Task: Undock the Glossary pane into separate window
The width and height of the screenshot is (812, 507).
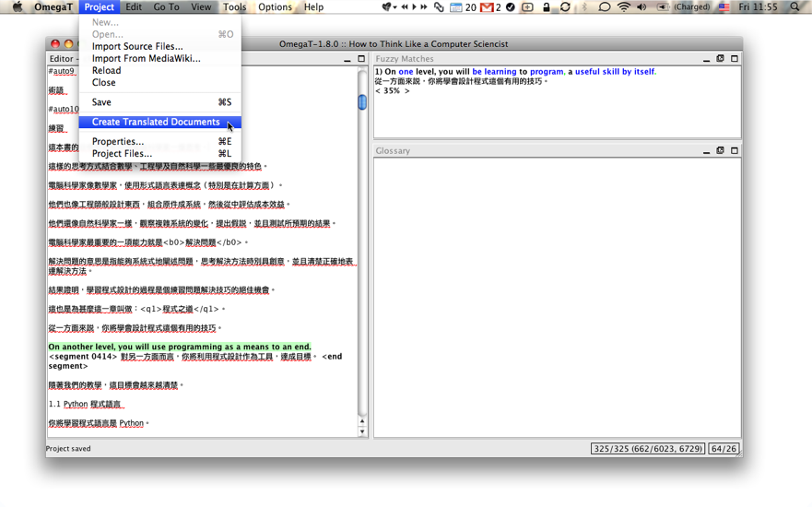Action: pyautogui.click(x=720, y=151)
